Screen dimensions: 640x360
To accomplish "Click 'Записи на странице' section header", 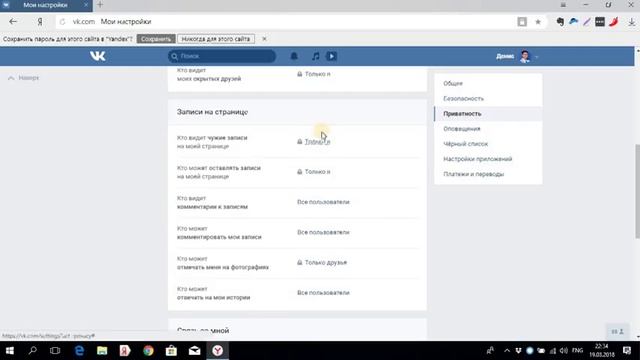I will point(212,112).
